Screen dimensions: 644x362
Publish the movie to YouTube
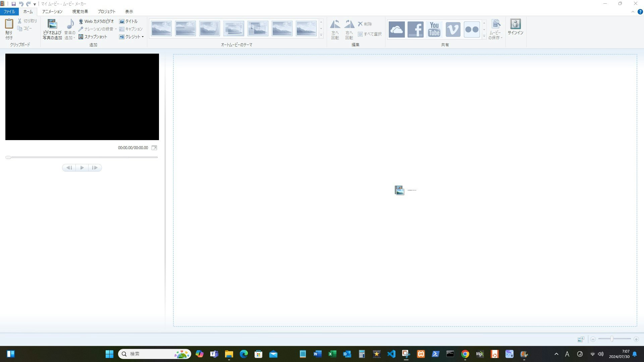coord(434,29)
